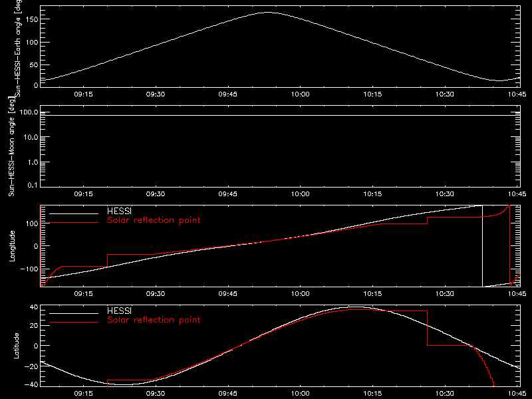The width and height of the screenshot is (532, 399).
Task: Select Solar reflection point legend in Longitude plot
Action: [x=154, y=220]
